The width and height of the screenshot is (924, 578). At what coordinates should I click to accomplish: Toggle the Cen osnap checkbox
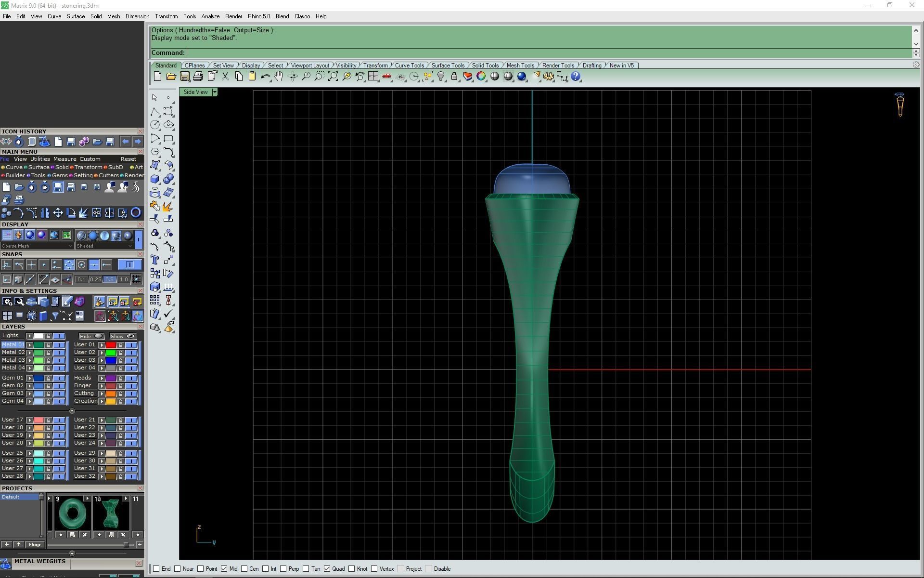(x=244, y=569)
